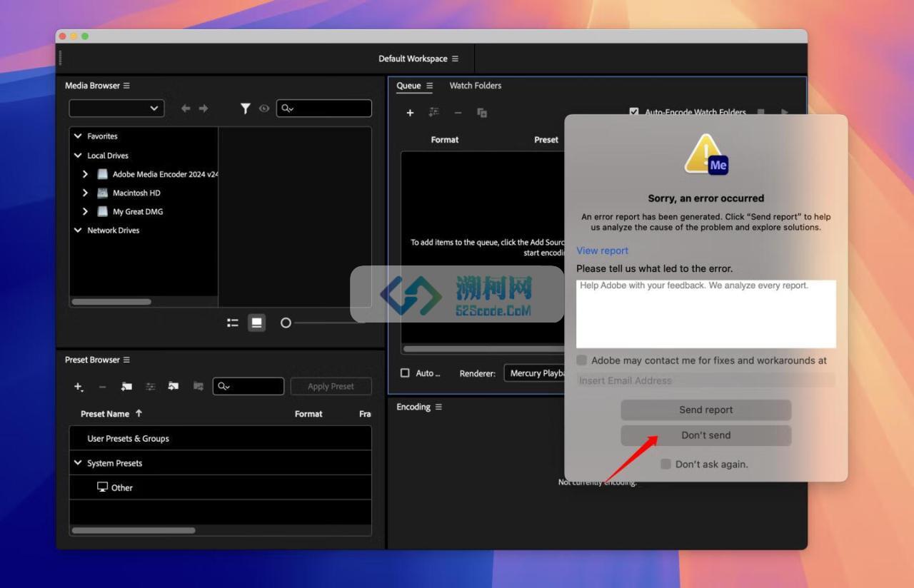Collapse the System Presets group
The height and width of the screenshot is (588, 914).
click(x=78, y=462)
